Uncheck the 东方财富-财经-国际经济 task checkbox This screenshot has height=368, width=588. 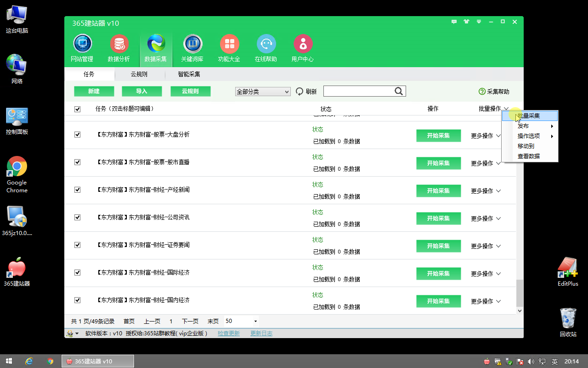tap(77, 273)
